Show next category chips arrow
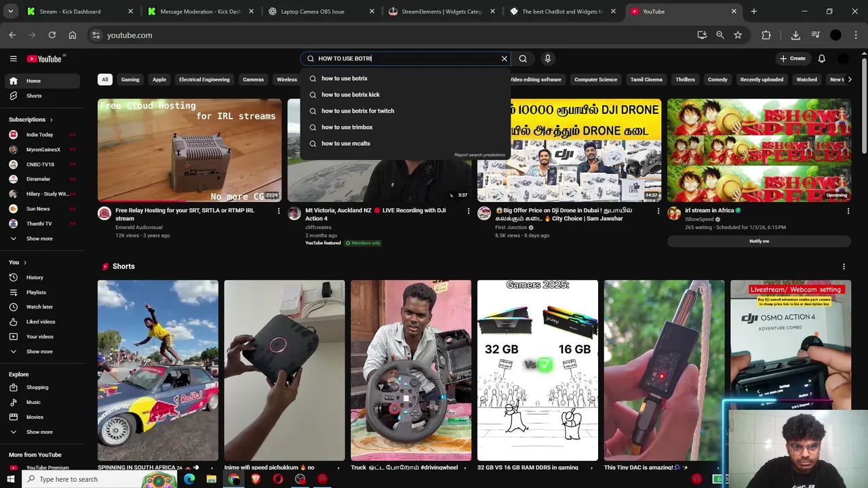Screen dimensions: 868x488 tap(851, 79)
